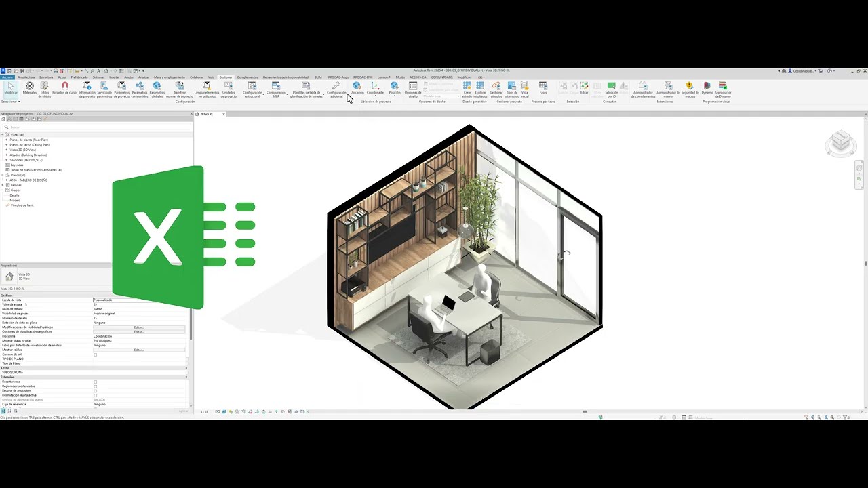
Task: Select A106 - TABLERO DE DISEÑO sheet
Action: [28, 180]
